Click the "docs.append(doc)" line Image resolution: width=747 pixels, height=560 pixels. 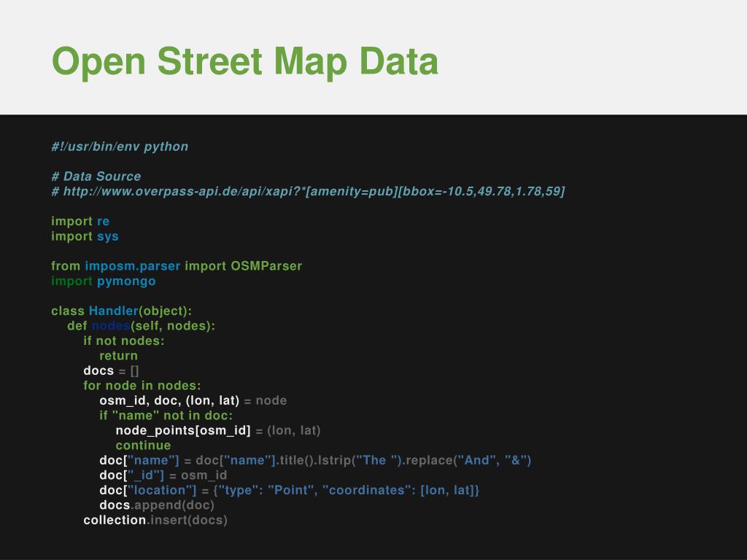click(x=157, y=505)
